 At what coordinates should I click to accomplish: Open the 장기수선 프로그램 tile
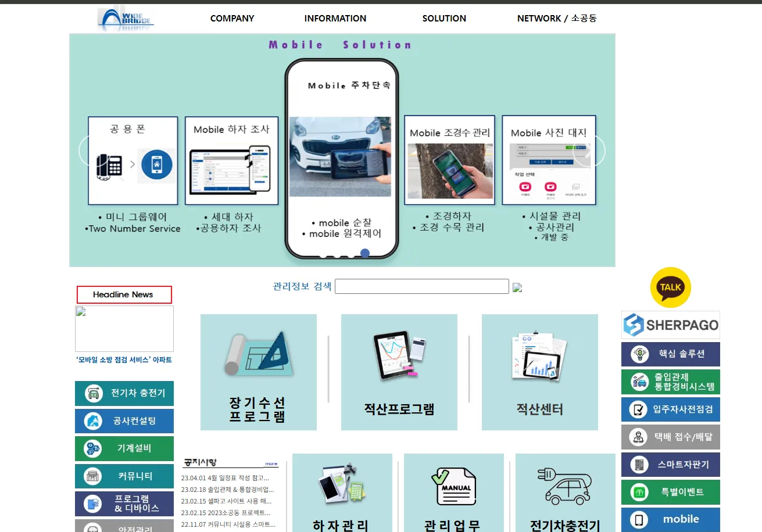pos(259,372)
